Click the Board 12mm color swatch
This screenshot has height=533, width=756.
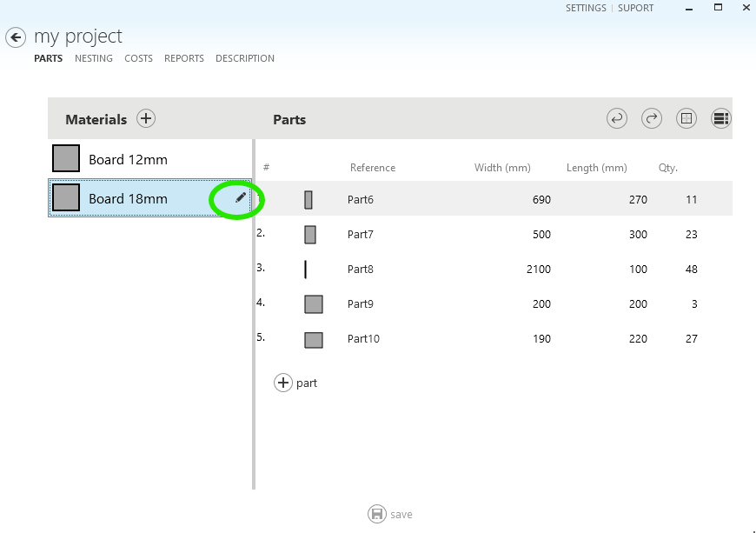[66, 158]
